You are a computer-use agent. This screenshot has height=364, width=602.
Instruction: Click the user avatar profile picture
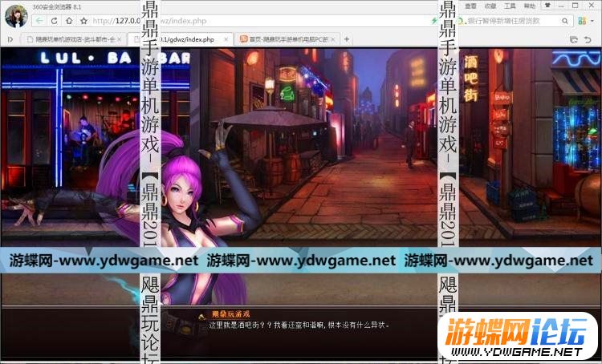[x=16, y=16]
